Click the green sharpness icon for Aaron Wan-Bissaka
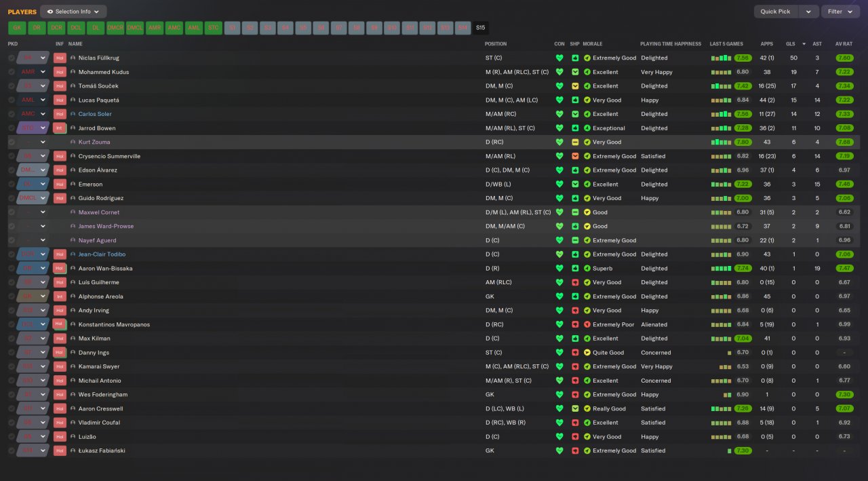 point(575,268)
